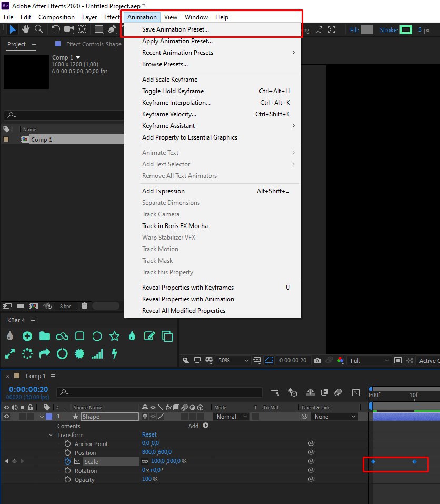Screen dimensions: 440x504
Task: Click the KBar diagonal scale arrows icon
Action: click(x=10, y=354)
